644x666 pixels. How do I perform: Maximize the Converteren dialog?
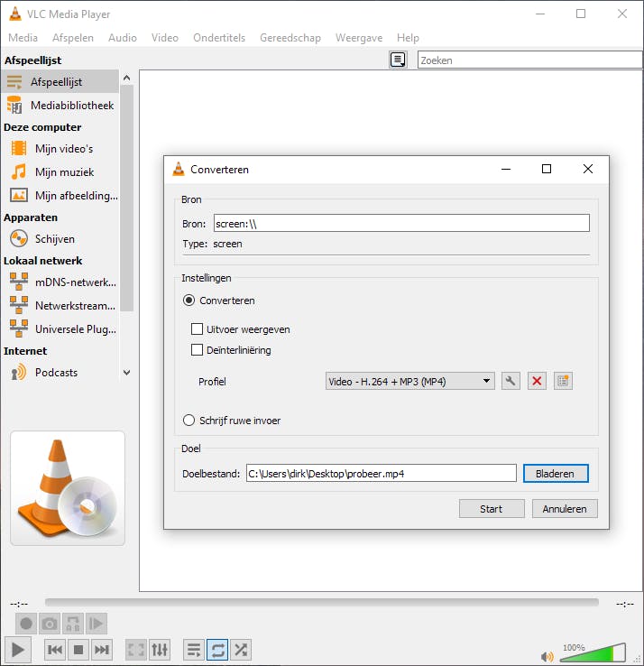pos(547,169)
